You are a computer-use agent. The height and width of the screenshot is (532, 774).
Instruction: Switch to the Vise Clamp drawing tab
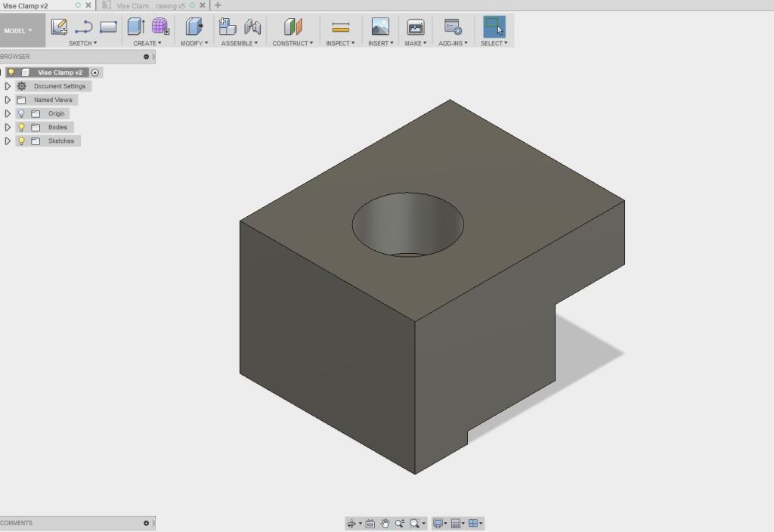[150, 5]
